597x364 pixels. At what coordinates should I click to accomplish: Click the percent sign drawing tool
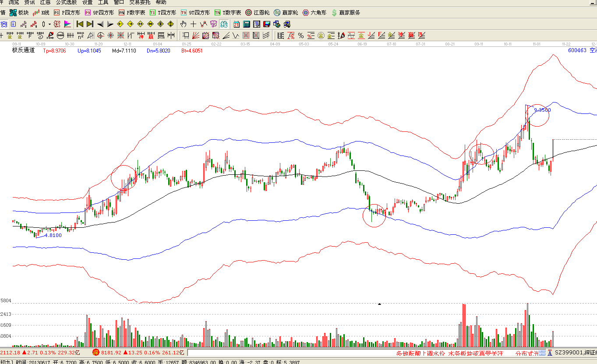point(301,35)
